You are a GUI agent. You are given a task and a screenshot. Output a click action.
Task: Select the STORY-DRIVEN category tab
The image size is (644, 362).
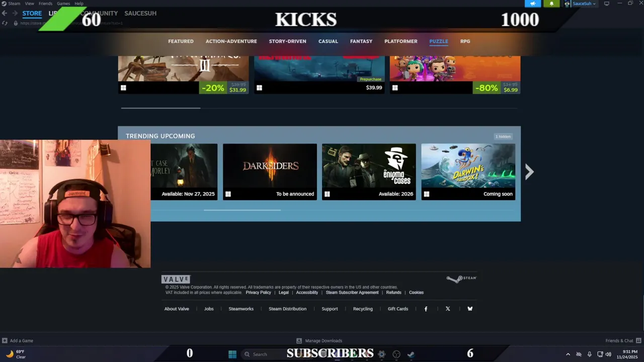tap(287, 41)
